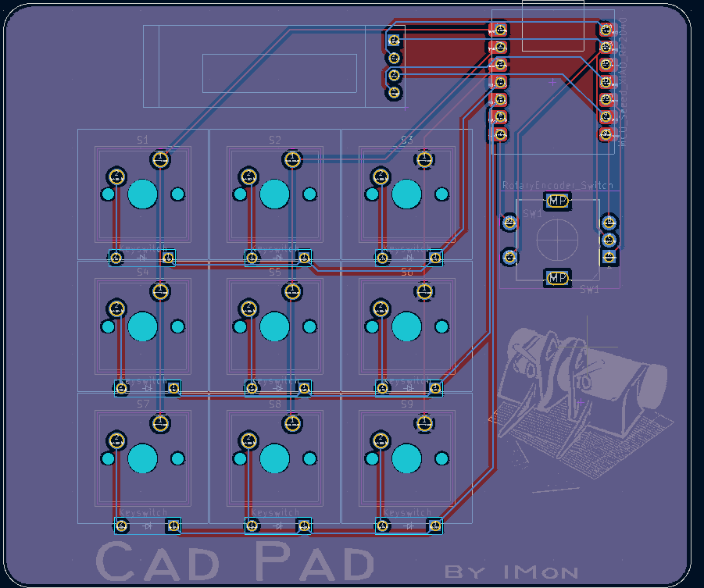Image resolution: width=704 pixels, height=588 pixels.
Task: Select the "By iMon" silkscreen text
Action: click(512, 572)
